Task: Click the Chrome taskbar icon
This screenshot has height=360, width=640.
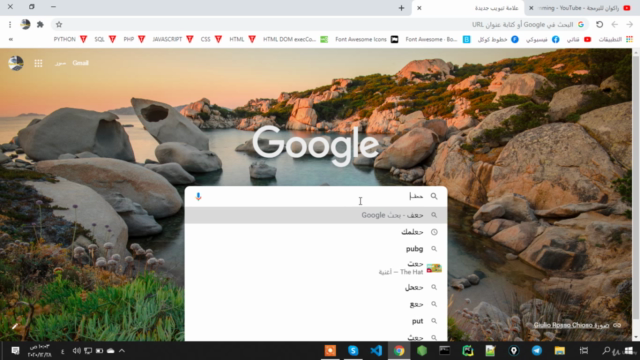Action: point(399,351)
